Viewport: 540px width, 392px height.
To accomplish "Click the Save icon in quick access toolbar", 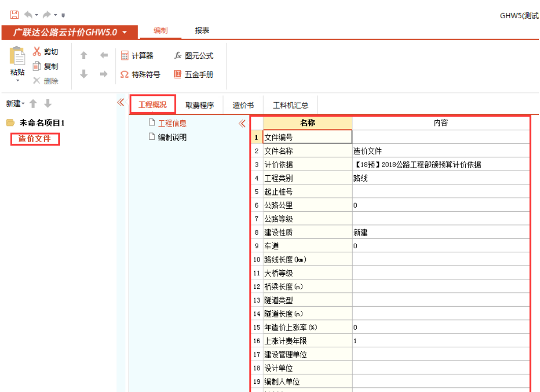I will [x=15, y=15].
